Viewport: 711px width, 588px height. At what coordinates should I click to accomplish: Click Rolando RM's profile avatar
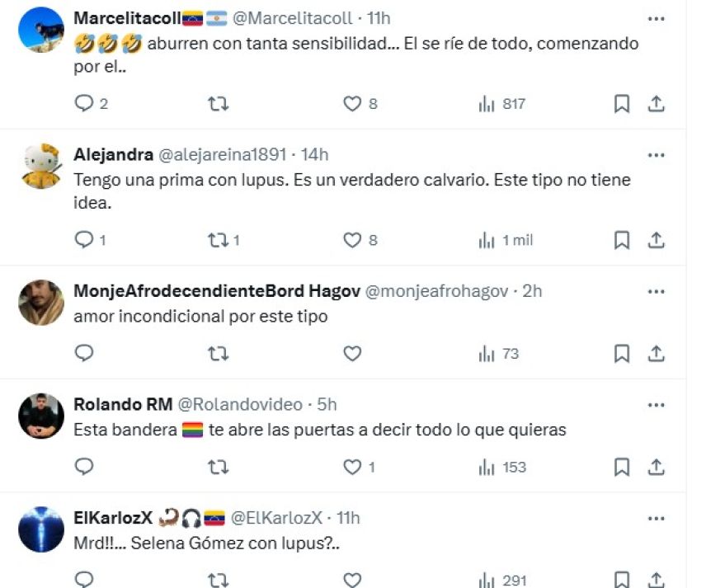click(x=41, y=416)
